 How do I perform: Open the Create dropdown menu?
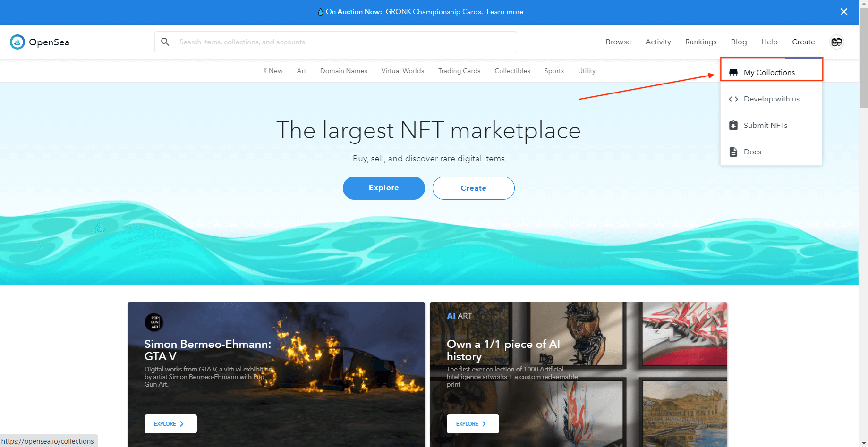click(x=803, y=42)
